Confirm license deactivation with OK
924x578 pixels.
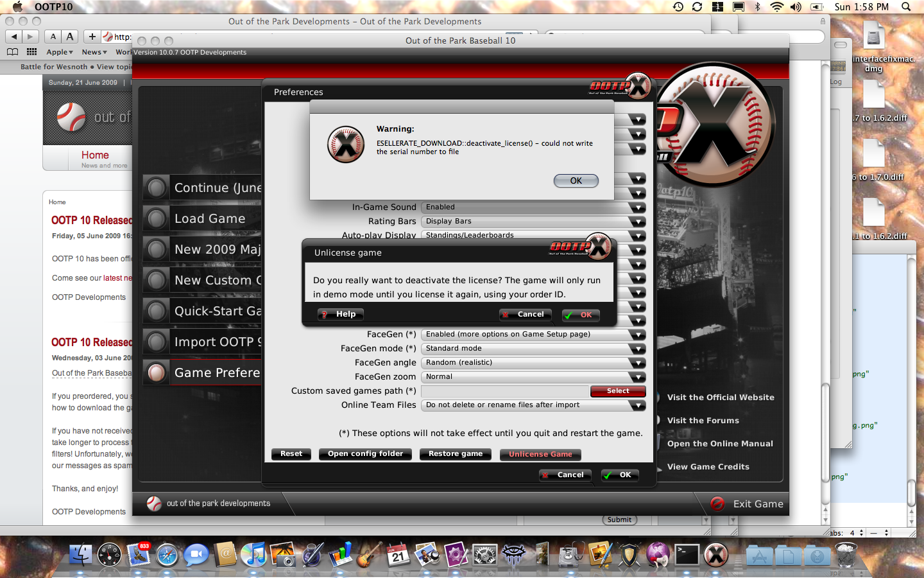click(x=581, y=315)
